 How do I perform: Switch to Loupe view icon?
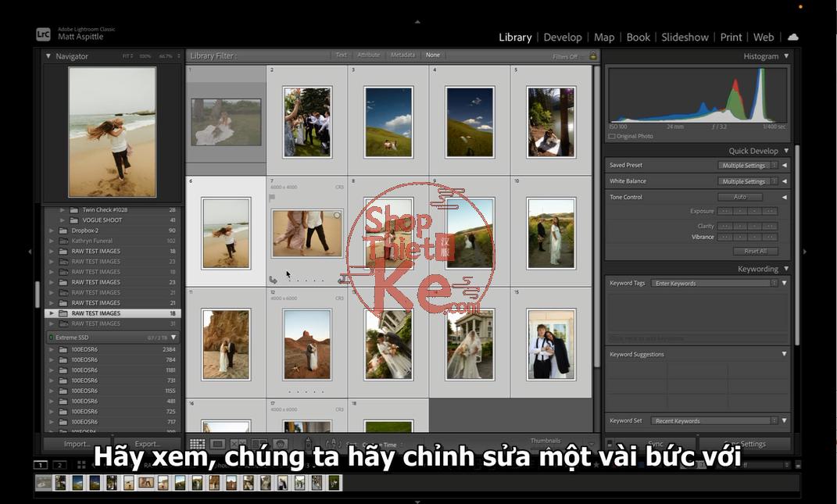(x=218, y=444)
